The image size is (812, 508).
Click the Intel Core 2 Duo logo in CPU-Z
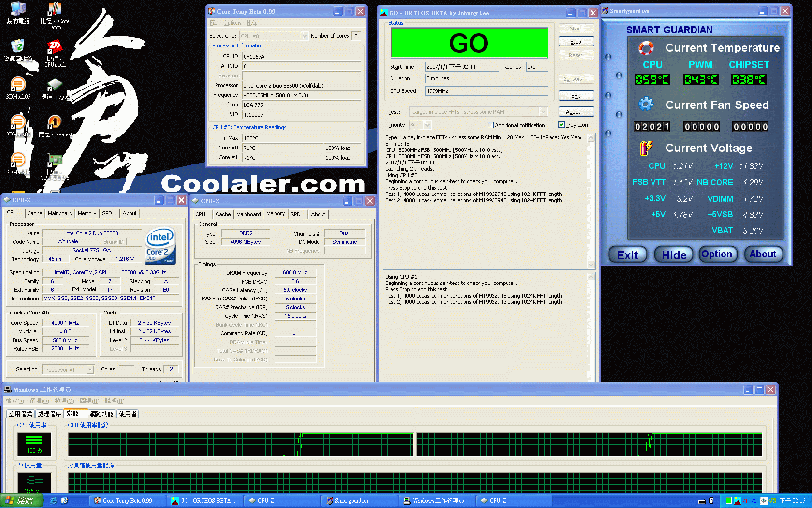coord(160,246)
